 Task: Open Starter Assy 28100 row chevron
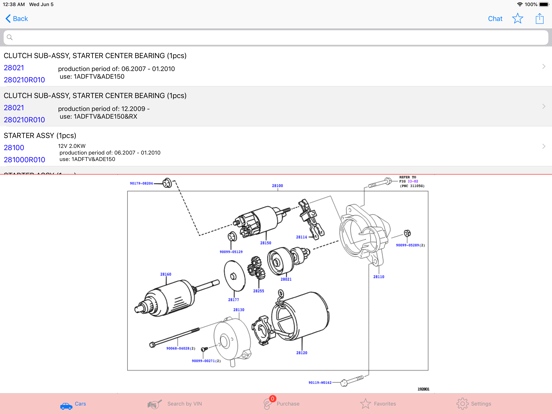tap(544, 146)
